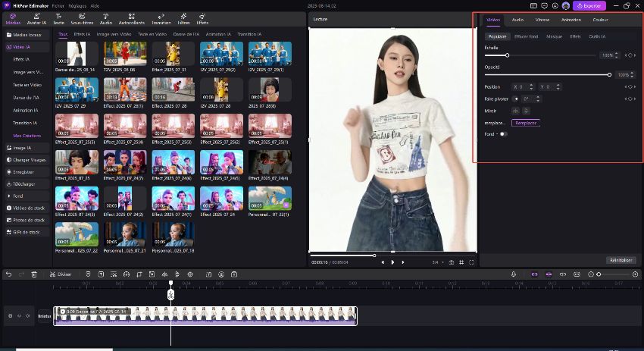Open the aspect ratio dropdown under preview
Image resolution: width=644 pixels, height=351 pixels.
[437, 262]
